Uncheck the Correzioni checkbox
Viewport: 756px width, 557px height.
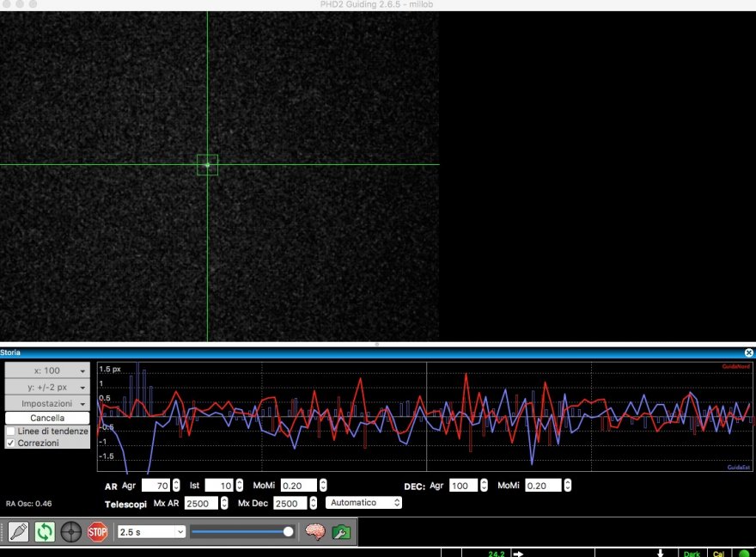click(10, 443)
